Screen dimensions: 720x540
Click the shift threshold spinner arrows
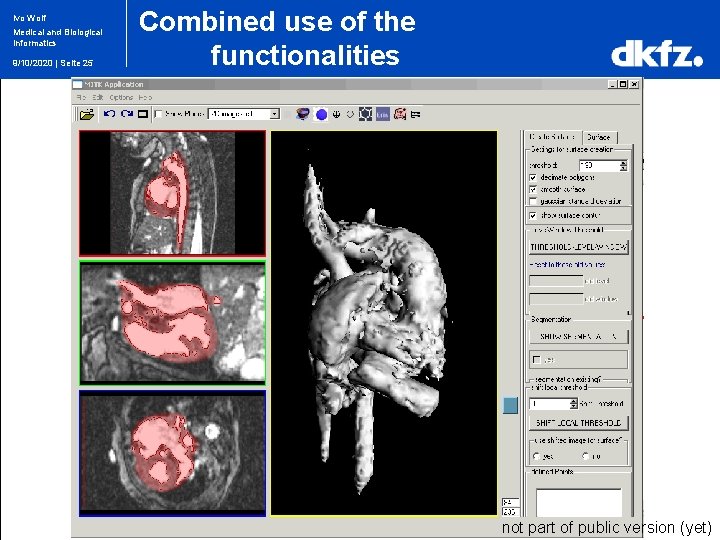click(x=574, y=404)
